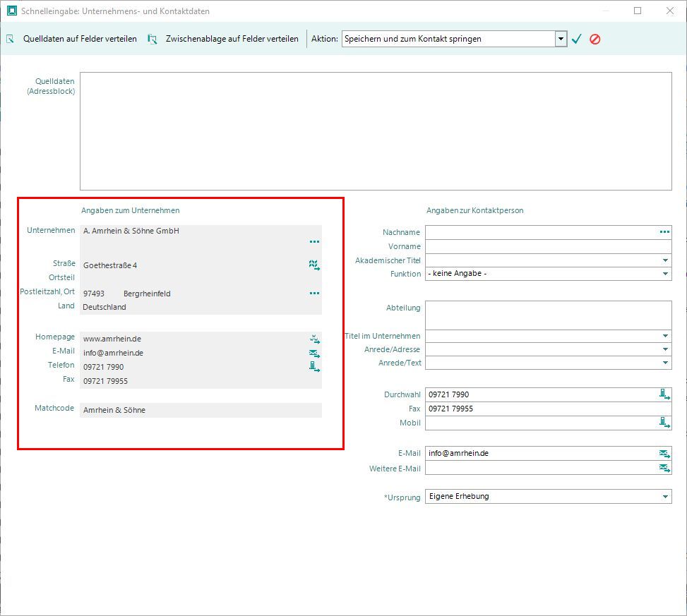The height and width of the screenshot is (616, 687).
Task: Expand the Funktion dropdown
Action: point(665,274)
